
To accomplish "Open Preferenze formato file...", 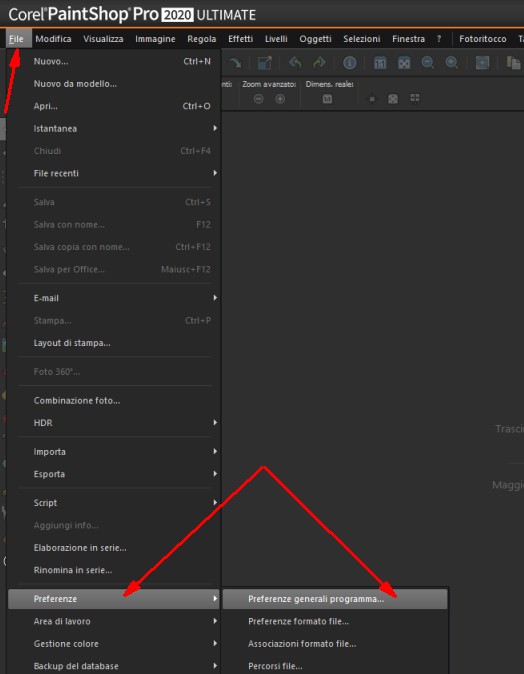I will [x=335, y=621].
